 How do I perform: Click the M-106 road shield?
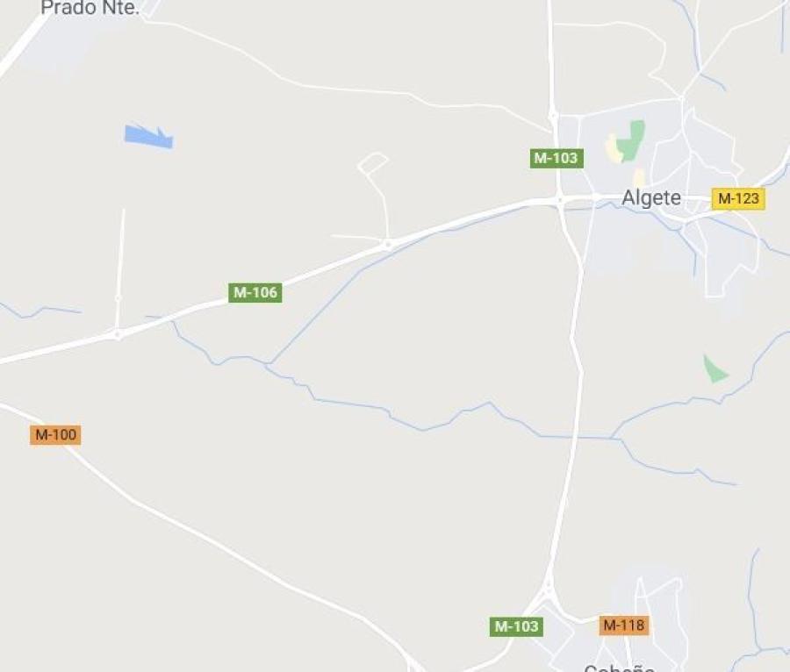(255, 292)
